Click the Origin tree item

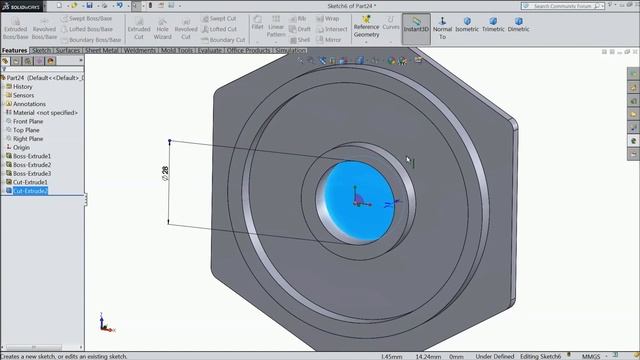[21, 147]
